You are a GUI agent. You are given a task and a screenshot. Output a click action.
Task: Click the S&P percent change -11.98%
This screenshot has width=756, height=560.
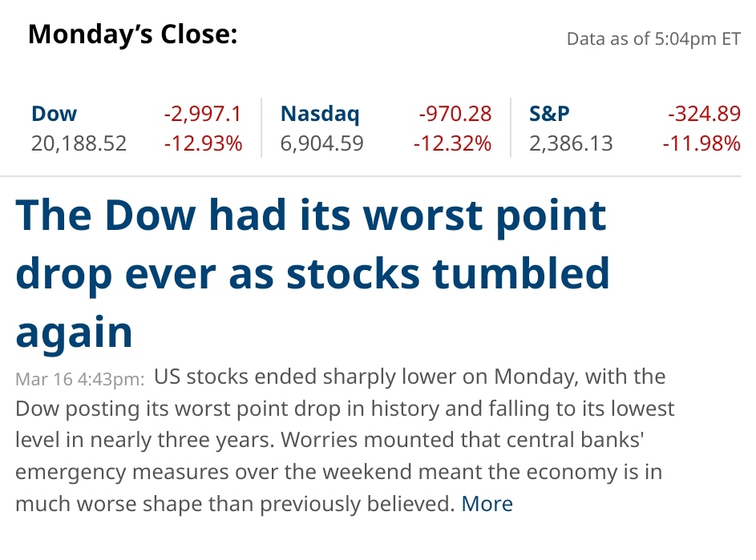pos(701,143)
